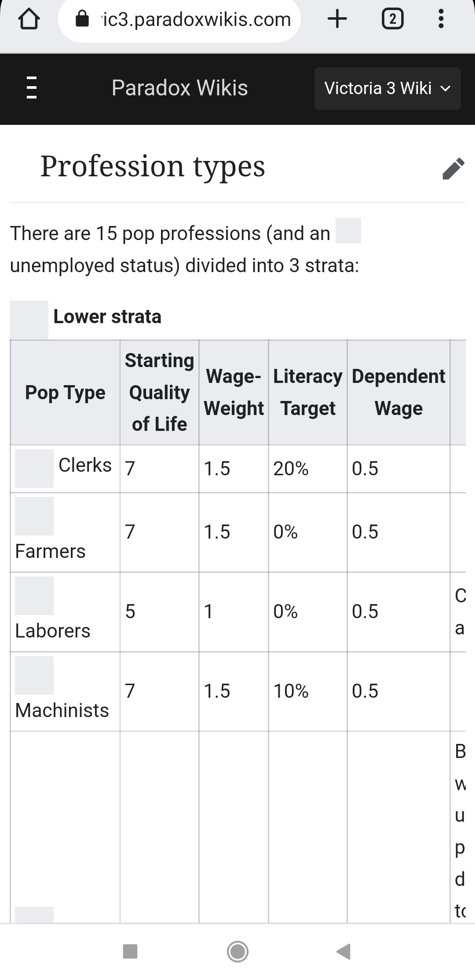The height and width of the screenshot is (980, 475).
Task: Open the Machinists pop type link
Action: (62, 710)
